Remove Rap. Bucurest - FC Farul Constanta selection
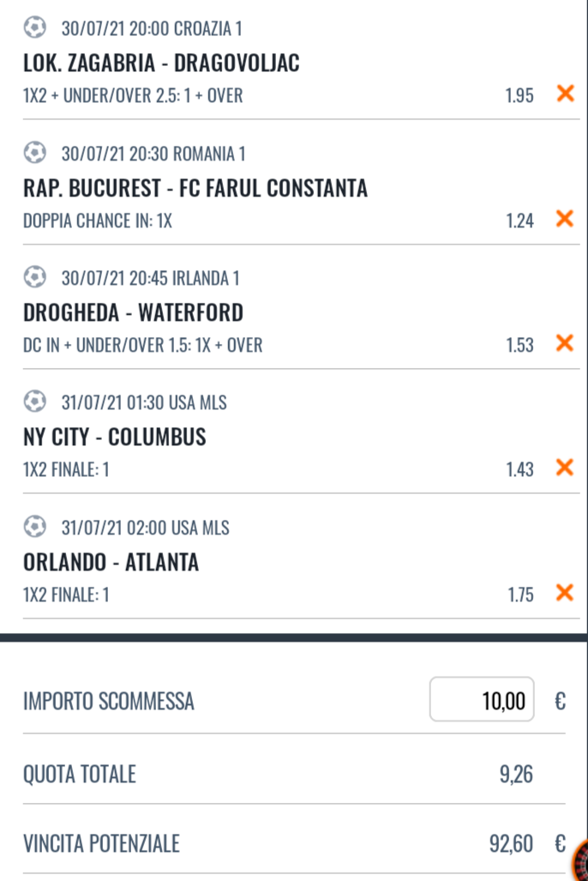The height and width of the screenshot is (881, 588). click(x=565, y=219)
